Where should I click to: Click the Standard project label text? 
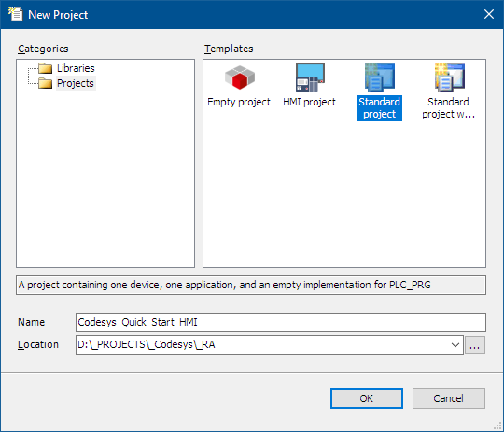[x=380, y=108]
